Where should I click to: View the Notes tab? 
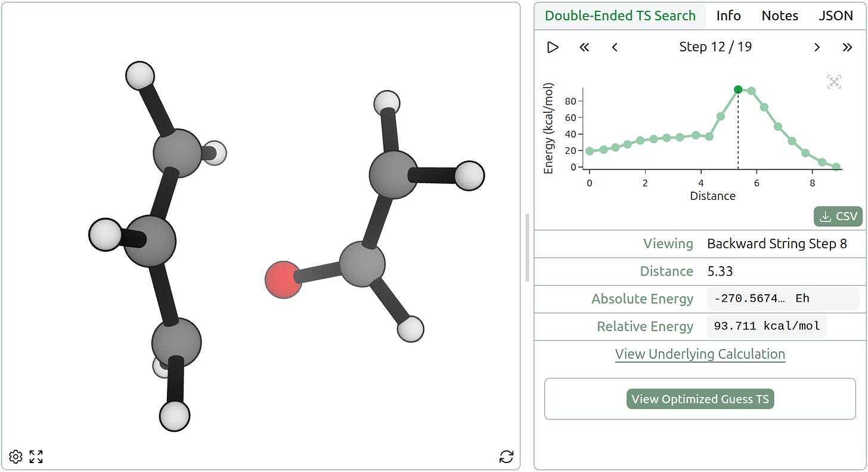[x=779, y=16]
